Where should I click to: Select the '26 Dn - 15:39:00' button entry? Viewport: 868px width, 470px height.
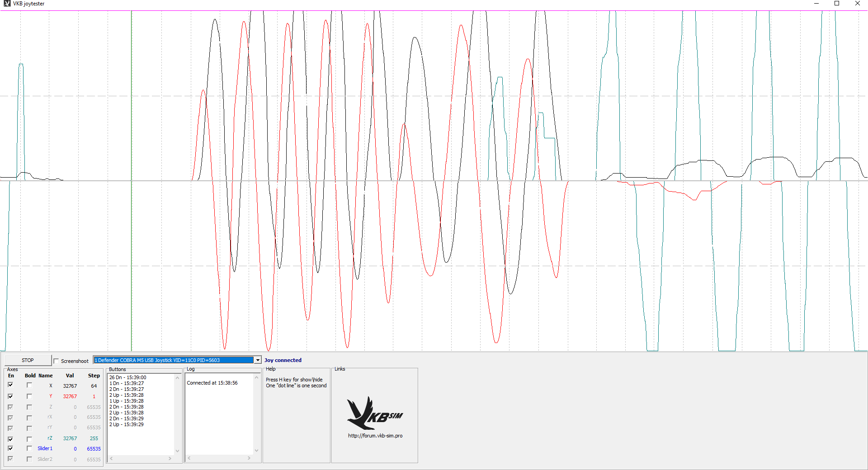coord(127,377)
